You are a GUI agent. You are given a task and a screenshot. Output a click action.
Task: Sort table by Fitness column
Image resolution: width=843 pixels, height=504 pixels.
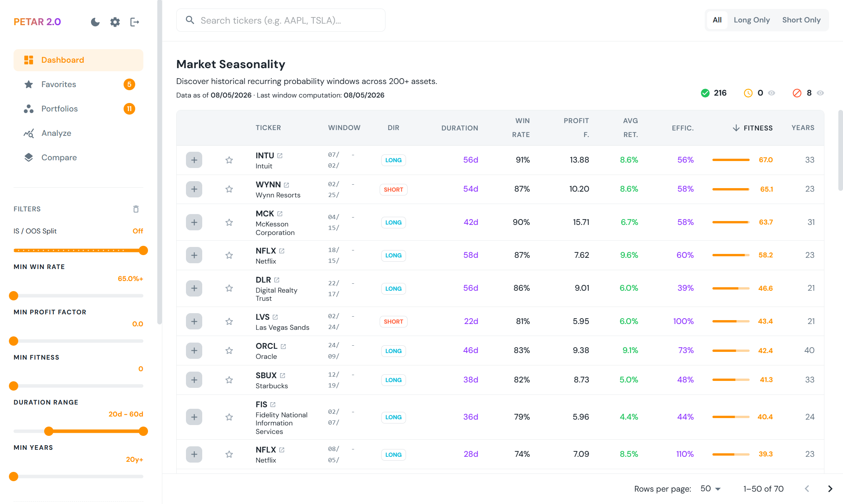pos(753,128)
